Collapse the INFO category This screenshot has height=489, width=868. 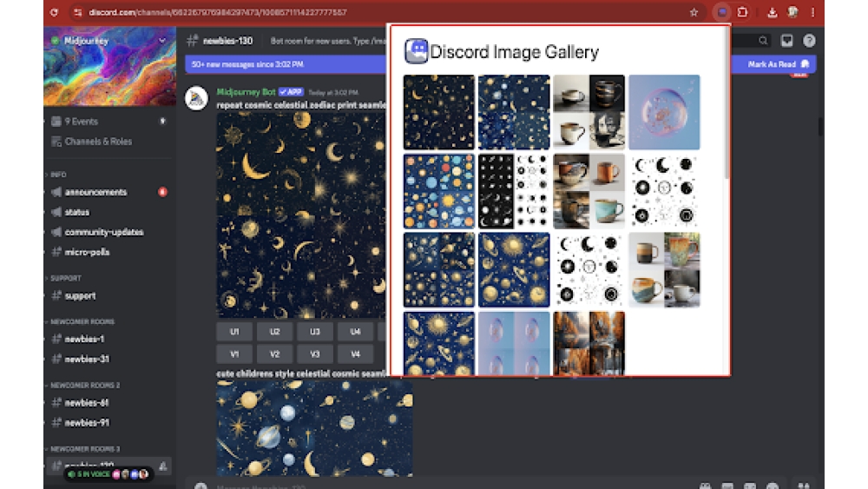(57, 175)
